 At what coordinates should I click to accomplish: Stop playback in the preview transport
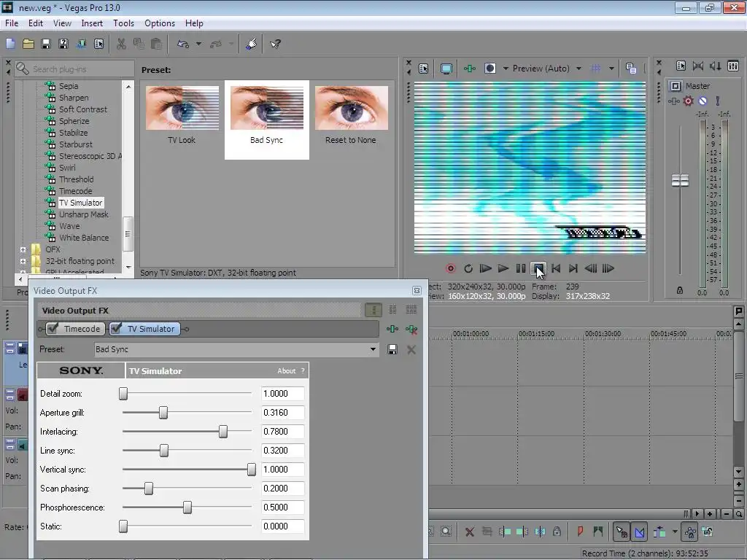(x=538, y=268)
